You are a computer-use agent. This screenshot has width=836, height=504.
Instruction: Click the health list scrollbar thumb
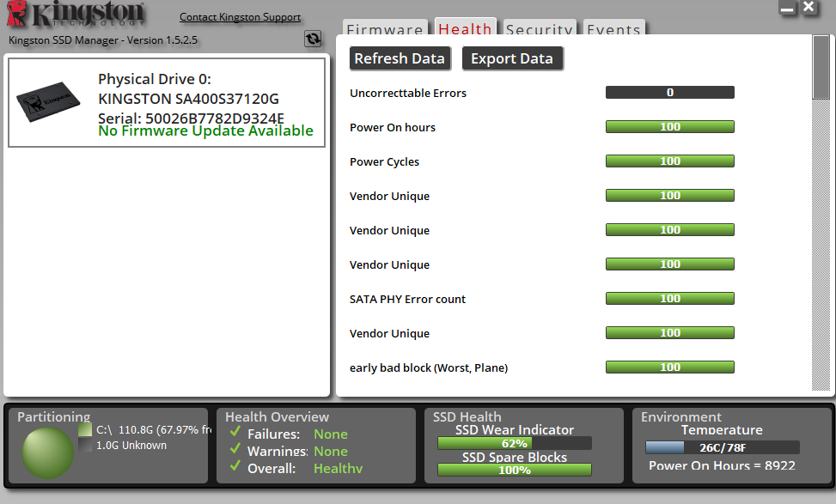(x=821, y=67)
